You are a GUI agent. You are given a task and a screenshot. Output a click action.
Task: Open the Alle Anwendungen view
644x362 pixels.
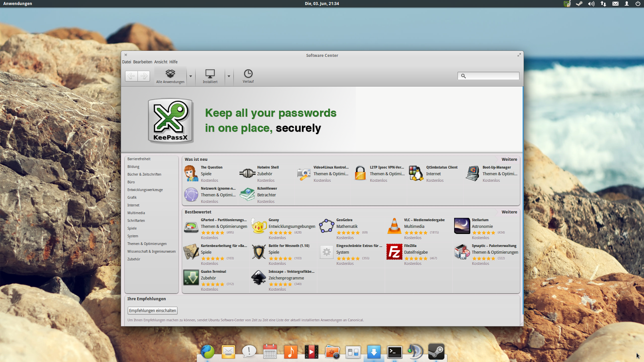(170, 76)
